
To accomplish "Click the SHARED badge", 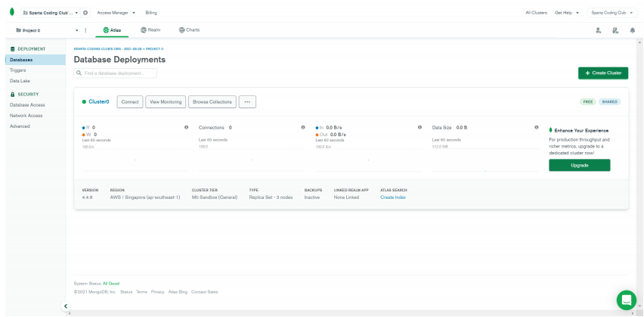I will (x=609, y=102).
